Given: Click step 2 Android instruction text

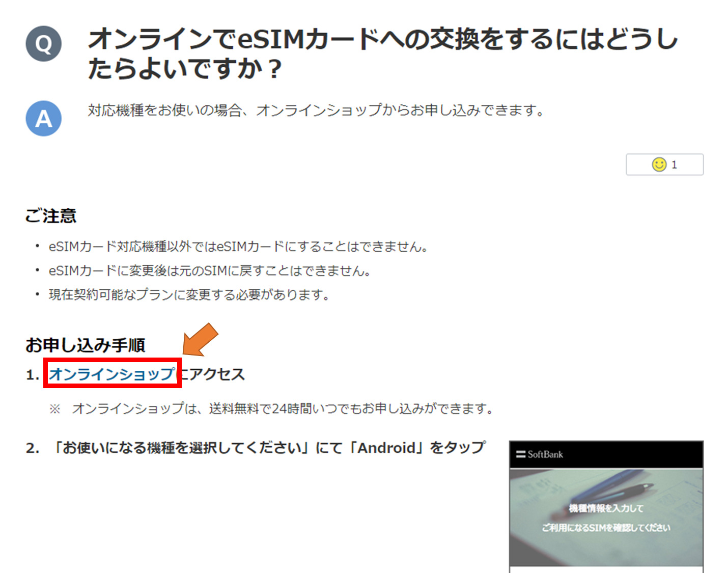Looking at the screenshot, I should [x=269, y=448].
